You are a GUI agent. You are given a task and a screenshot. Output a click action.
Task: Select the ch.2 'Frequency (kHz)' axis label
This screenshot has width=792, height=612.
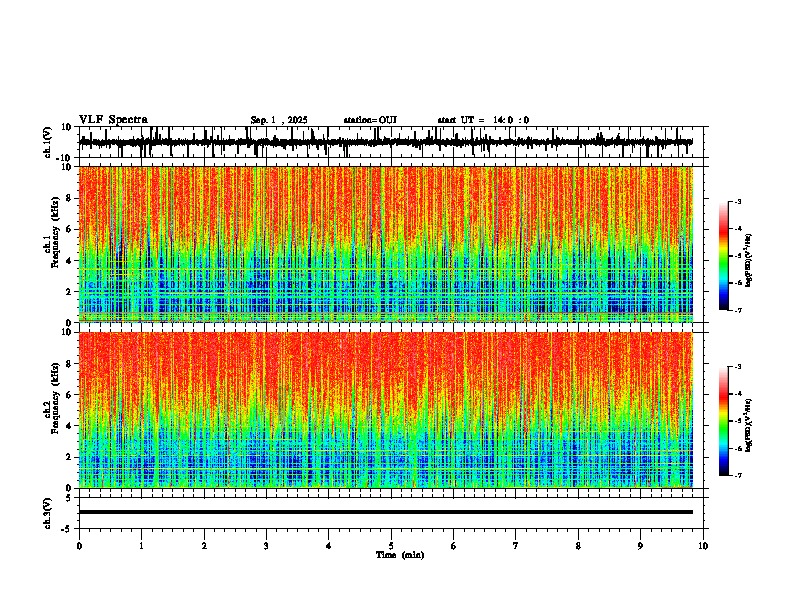pos(55,398)
